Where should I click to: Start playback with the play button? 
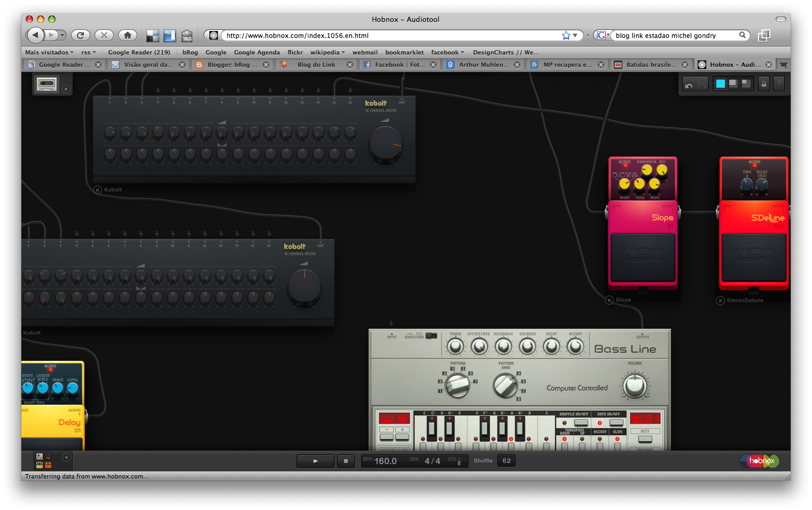pyautogui.click(x=315, y=461)
